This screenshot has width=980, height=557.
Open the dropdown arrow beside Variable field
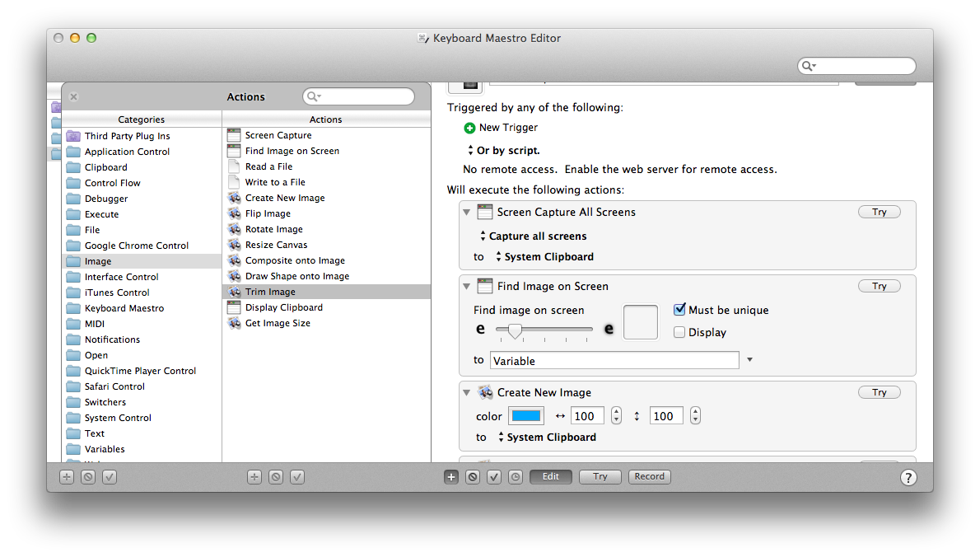749,360
